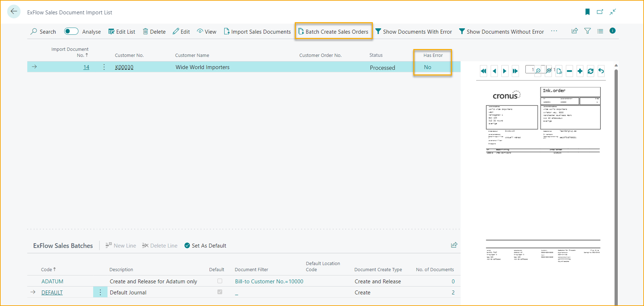The height and width of the screenshot is (306, 644).
Task: Open row options for import document 14
Action: point(104,67)
